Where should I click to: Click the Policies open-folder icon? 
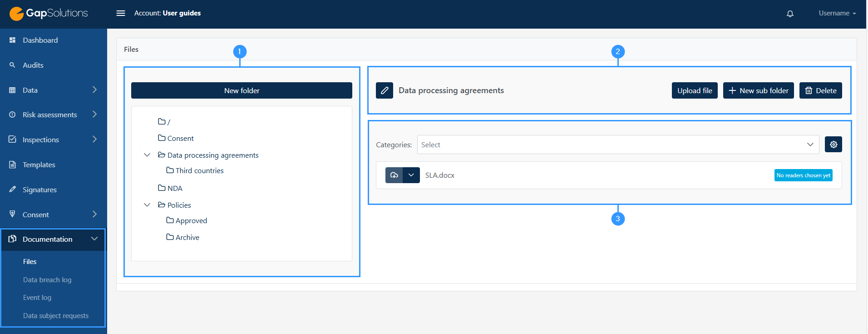[162, 204]
